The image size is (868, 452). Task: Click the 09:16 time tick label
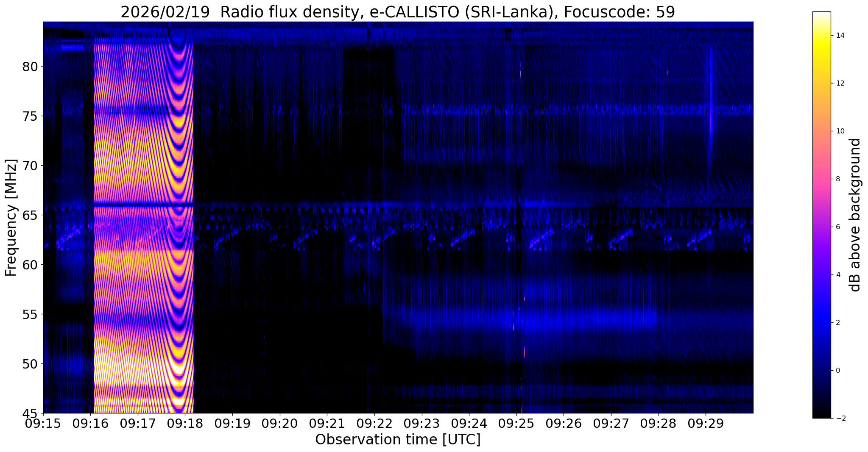point(91,423)
